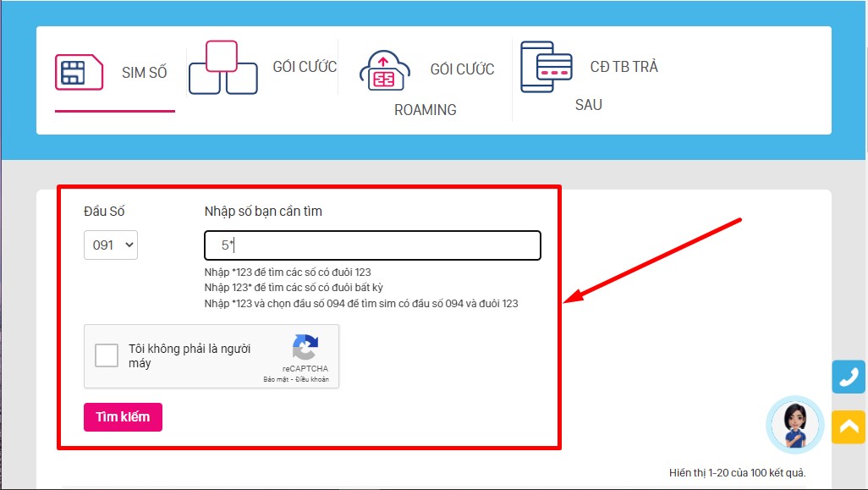868x490 pixels.
Task: Open the GÓI CƯỚC tab label
Action: click(305, 67)
